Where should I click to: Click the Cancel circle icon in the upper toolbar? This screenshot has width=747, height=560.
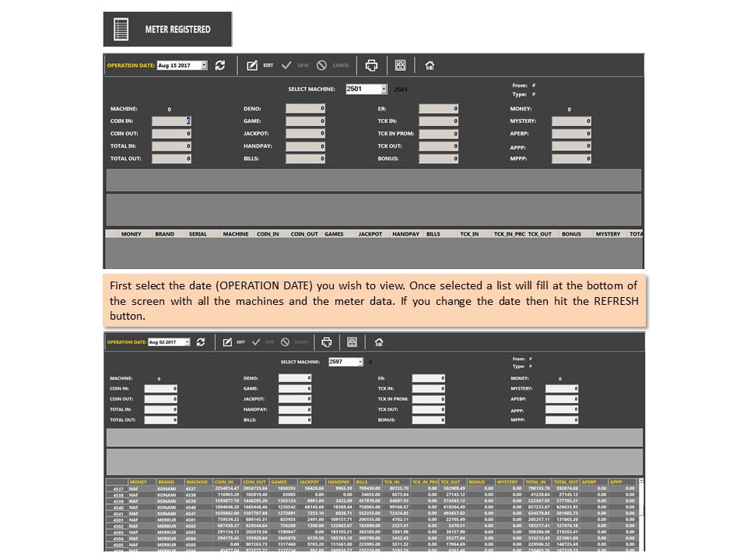[x=321, y=65]
